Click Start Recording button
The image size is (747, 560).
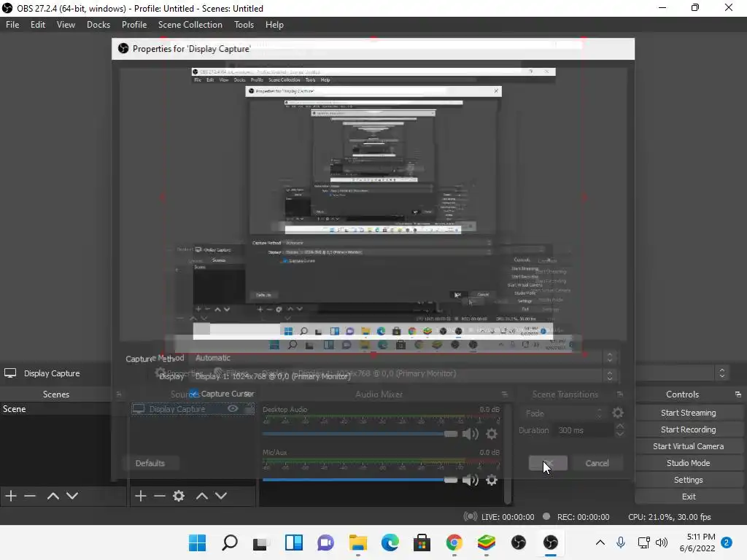click(688, 429)
